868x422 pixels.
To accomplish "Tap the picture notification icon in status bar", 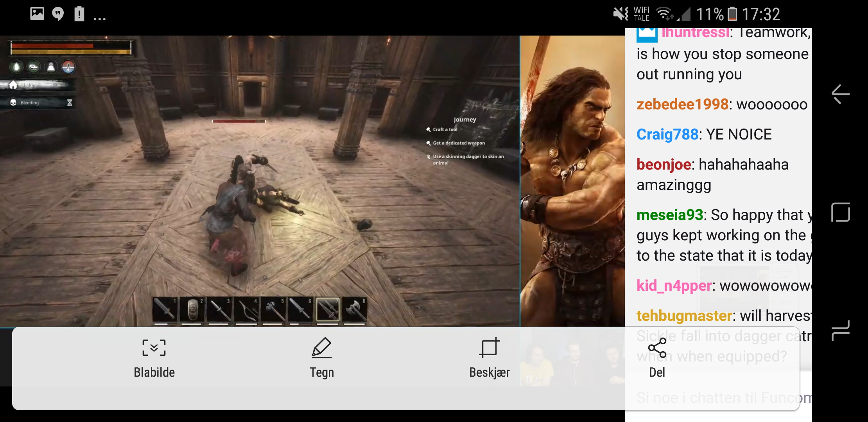I will (37, 14).
